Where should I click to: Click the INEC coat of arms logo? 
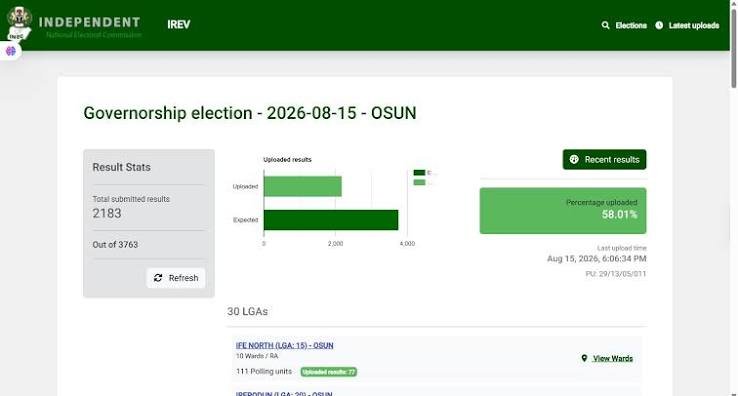tap(19, 24)
